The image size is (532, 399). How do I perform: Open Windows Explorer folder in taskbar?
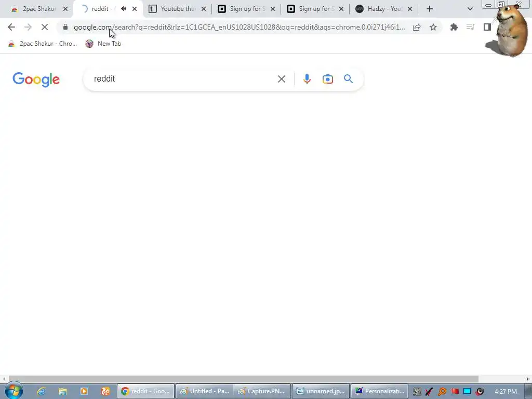(63, 391)
